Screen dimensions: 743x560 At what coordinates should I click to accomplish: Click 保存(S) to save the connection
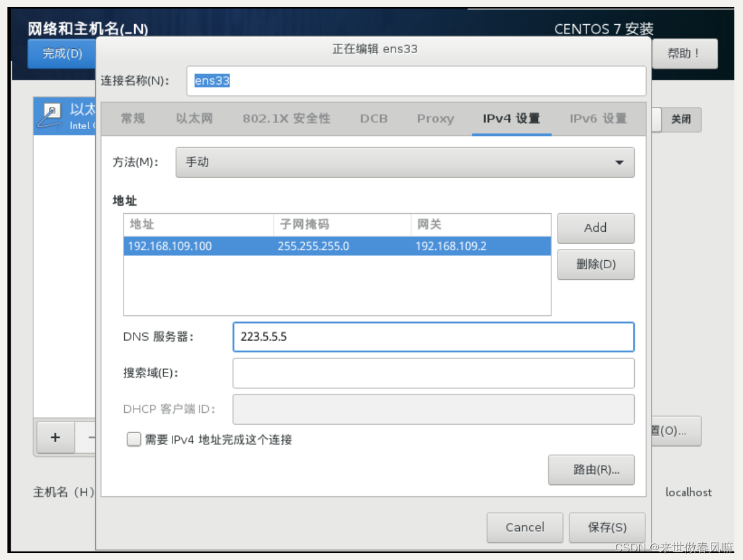607,527
